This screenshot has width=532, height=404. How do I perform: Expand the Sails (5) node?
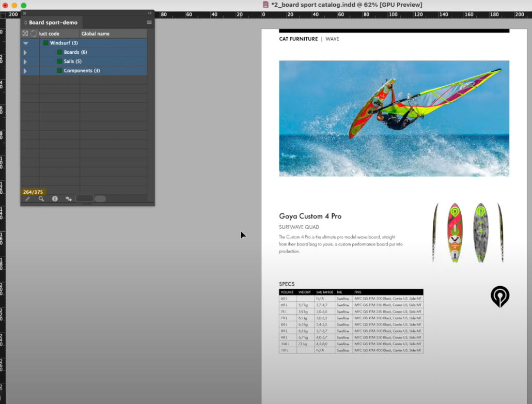25,62
